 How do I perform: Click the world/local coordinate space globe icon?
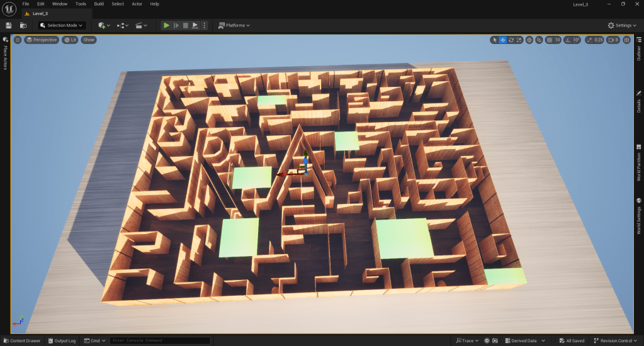pyautogui.click(x=529, y=40)
